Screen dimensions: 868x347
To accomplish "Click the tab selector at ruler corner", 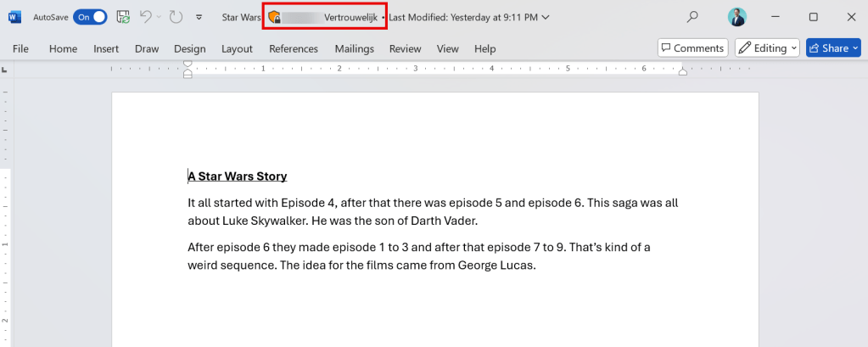I will 5,70.
